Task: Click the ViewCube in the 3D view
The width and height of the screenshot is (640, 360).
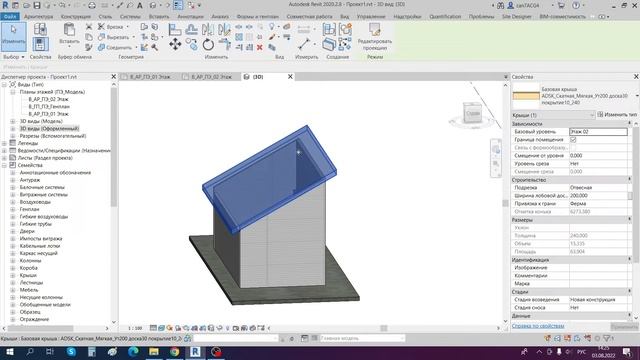Action: (x=473, y=112)
